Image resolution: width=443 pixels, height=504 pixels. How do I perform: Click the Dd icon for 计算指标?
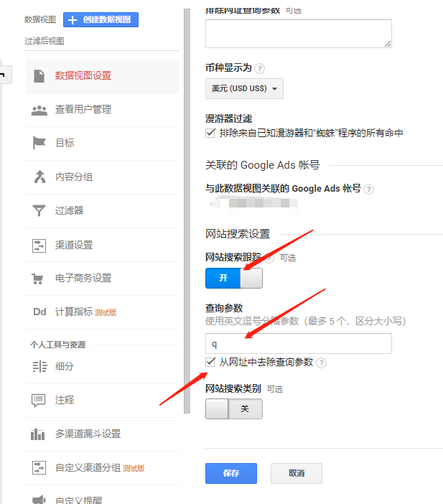(40, 312)
